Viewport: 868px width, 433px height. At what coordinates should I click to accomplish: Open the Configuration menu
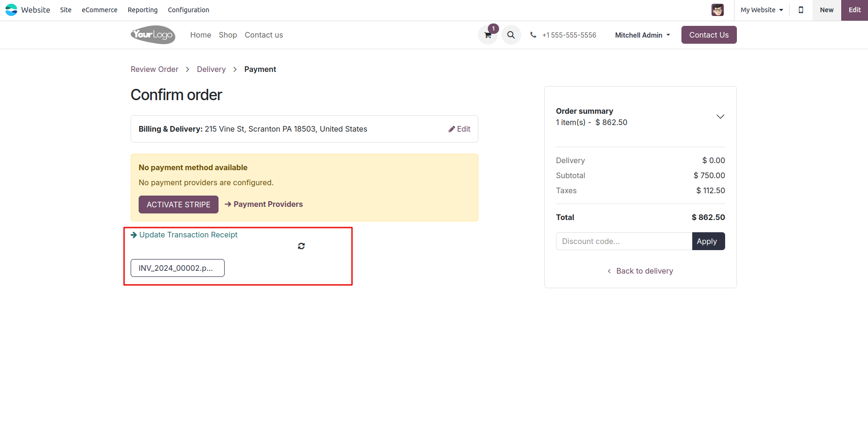188,10
